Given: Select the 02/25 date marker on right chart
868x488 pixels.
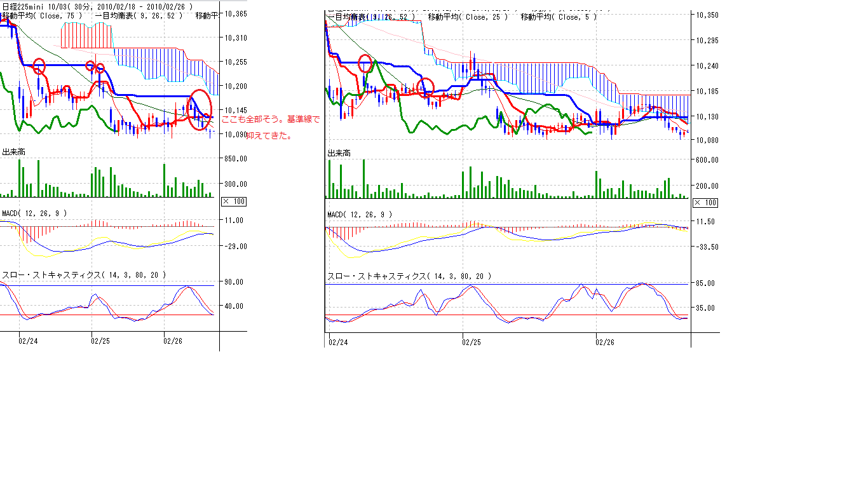Looking at the screenshot, I should 471,342.
